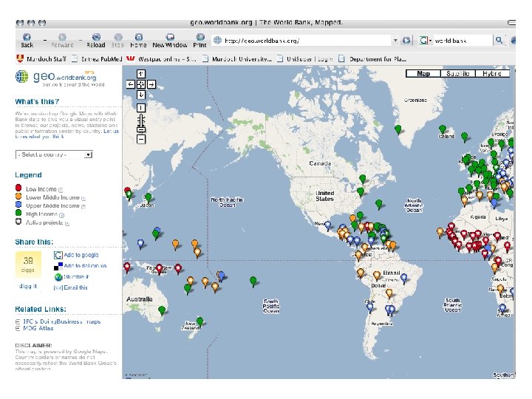Click the search magnifier icon

click(499, 41)
